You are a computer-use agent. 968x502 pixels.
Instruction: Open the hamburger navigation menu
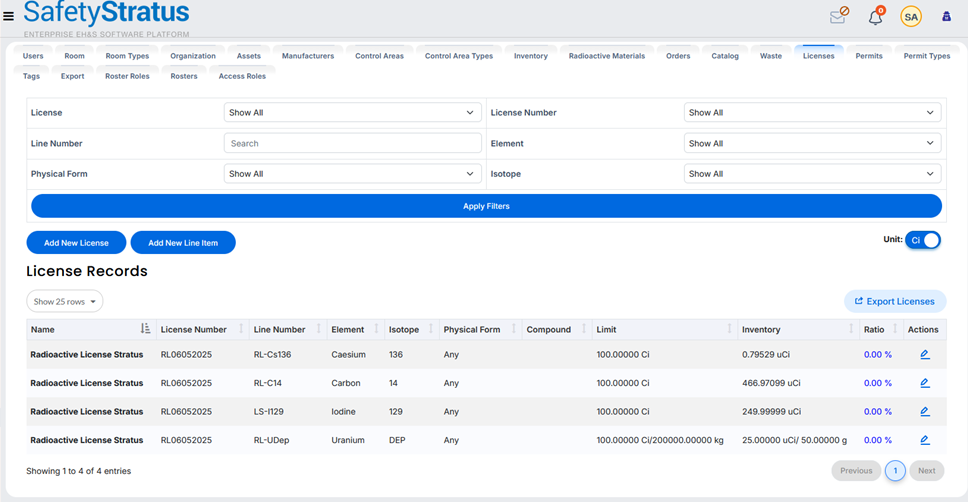(x=8, y=17)
